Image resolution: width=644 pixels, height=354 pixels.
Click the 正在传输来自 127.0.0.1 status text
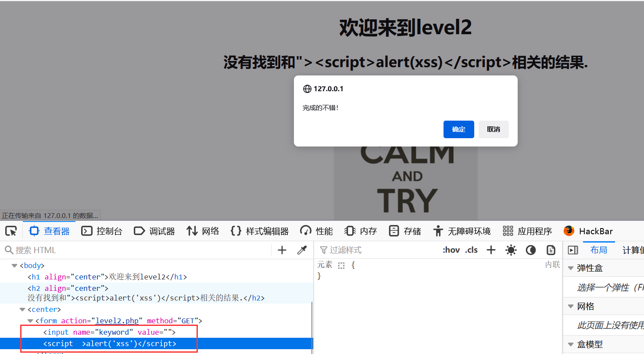coord(50,215)
